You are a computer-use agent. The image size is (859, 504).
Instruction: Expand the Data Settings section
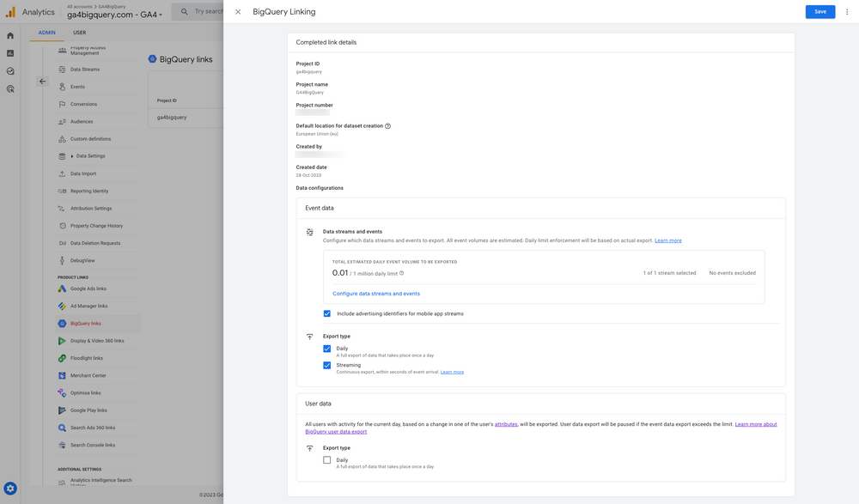[91, 155]
